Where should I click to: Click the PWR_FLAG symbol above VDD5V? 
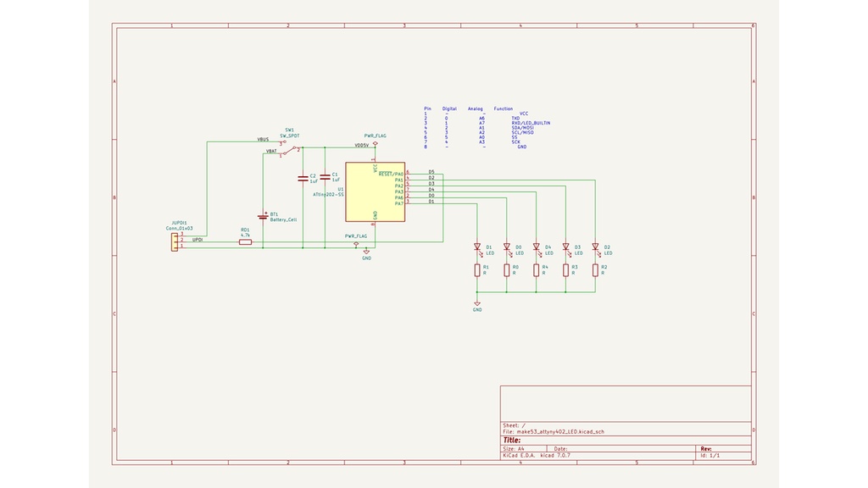(x=375, y=144)
